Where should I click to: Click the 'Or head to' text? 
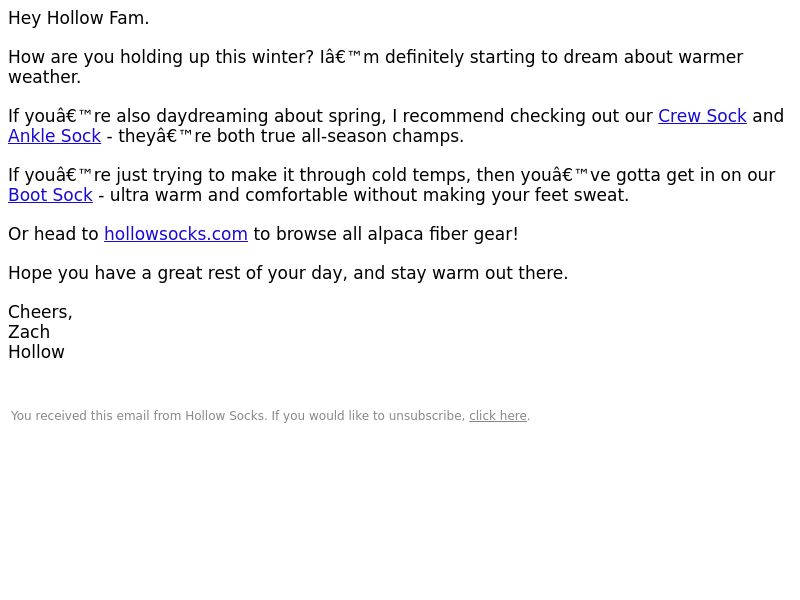click(54, 234)
